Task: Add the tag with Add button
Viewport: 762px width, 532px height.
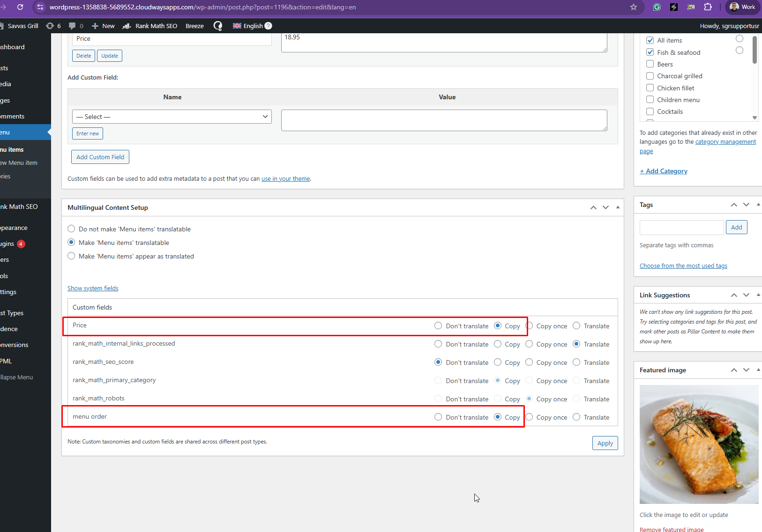Action: tap(737, 227)
